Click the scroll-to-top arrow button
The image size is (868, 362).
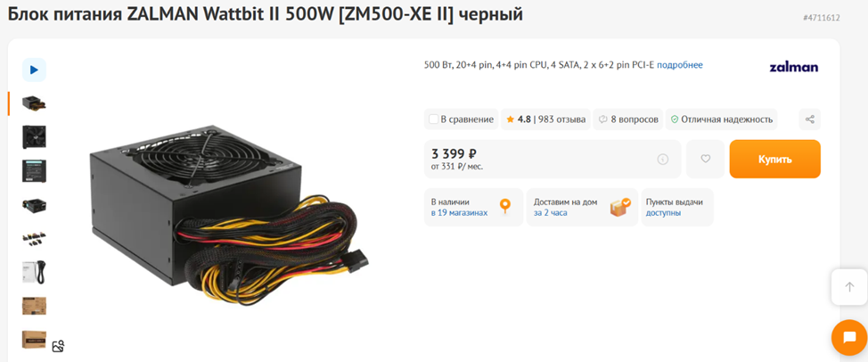(x=849, y=287)
